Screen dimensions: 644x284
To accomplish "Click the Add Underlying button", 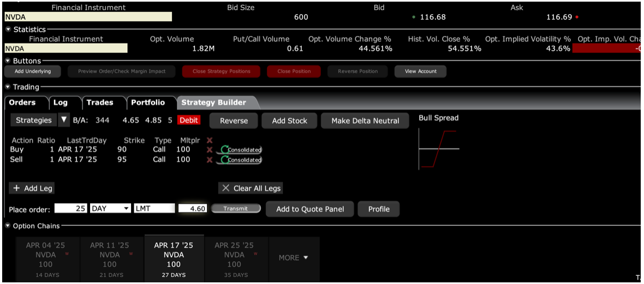I will [x=32, y=72].
